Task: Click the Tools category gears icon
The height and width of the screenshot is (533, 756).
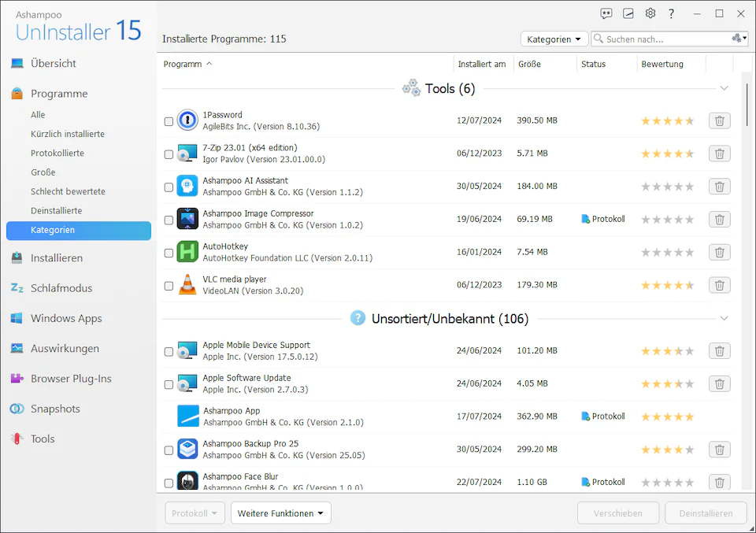Action: coord(411,88)
